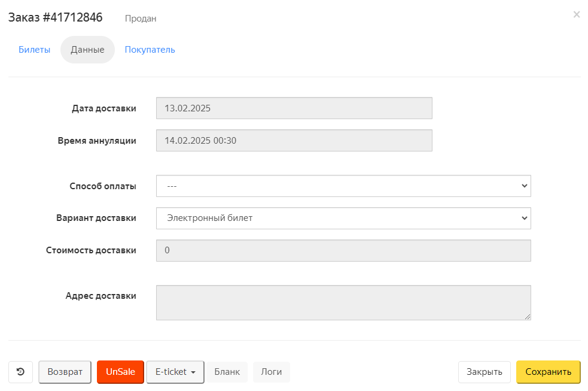Select the Данные tab
Screen dimensions: 588x391
tap(87, 50)
